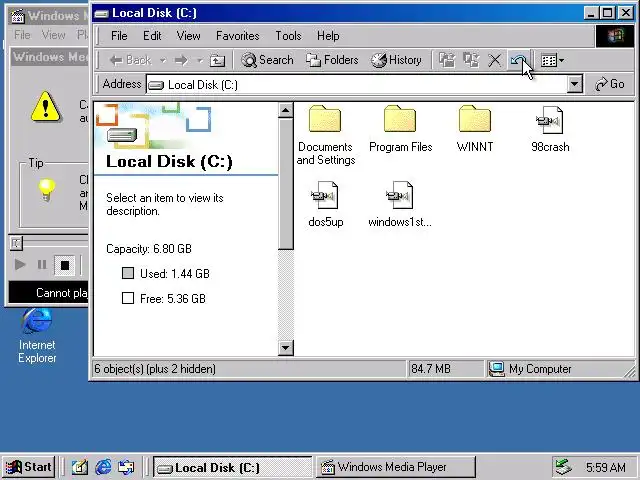The image size is (640, 480).
Task: Switch to Windows Media Player taskbar button
Action: pos(396,467)
